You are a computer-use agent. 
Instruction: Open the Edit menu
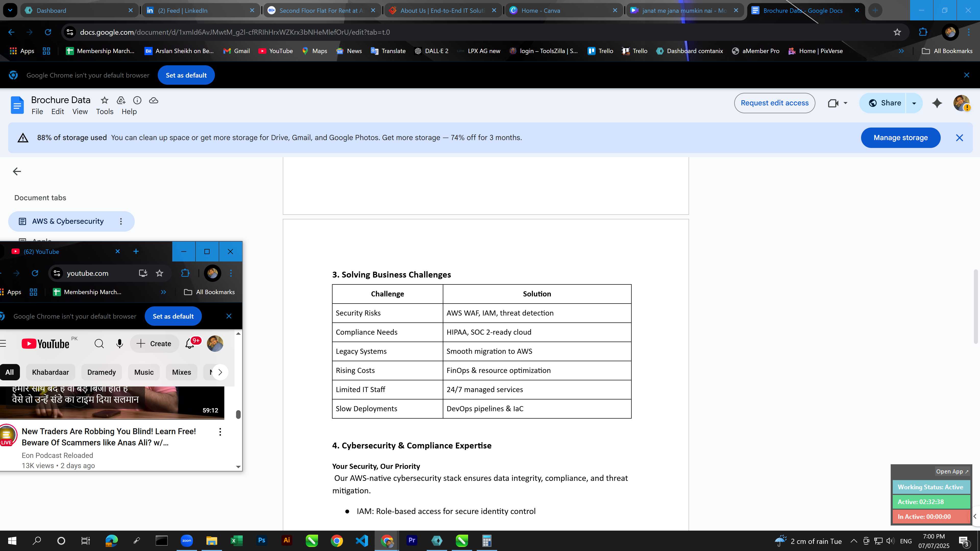(x=57, y=111)
